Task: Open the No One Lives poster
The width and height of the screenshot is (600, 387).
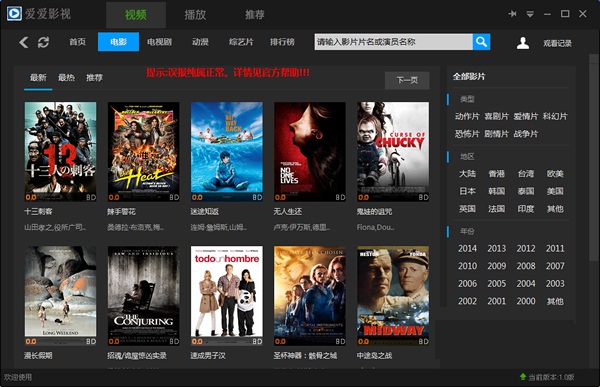Action: click(310, 152)
